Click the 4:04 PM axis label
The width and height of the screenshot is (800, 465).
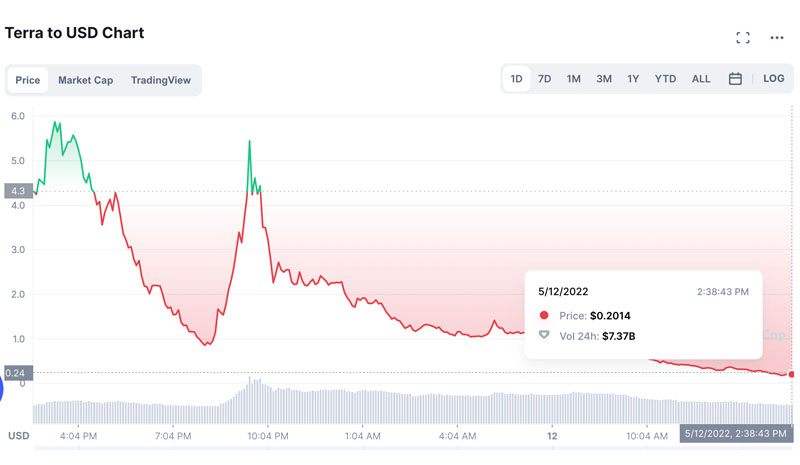(x=78, y=436)
